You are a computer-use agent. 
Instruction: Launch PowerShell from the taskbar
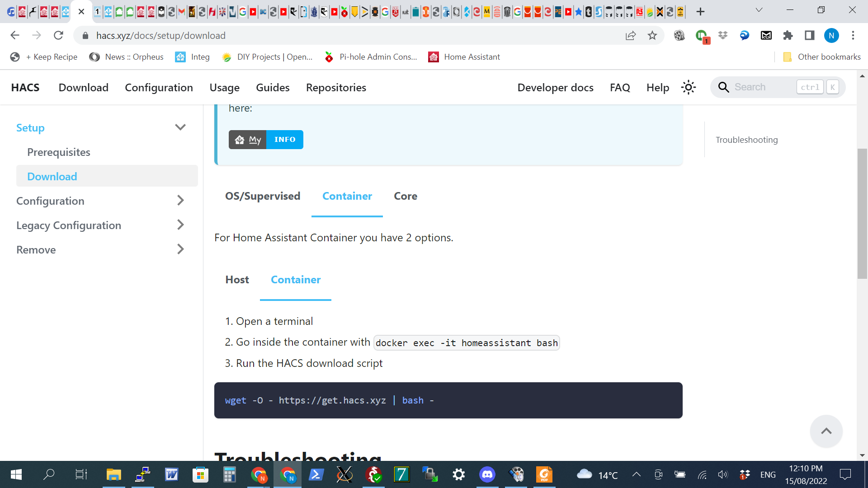click(316, 474)
